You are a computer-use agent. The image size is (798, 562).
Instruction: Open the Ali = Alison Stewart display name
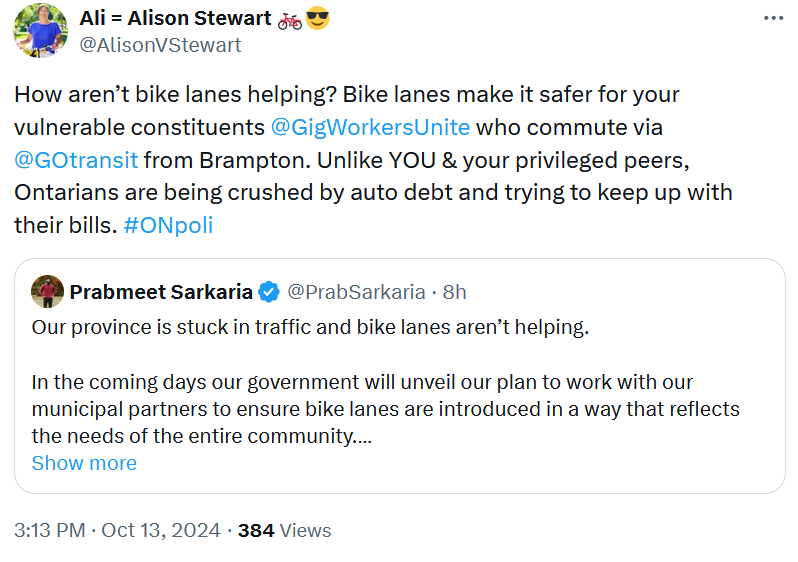(x=176, y=19)
